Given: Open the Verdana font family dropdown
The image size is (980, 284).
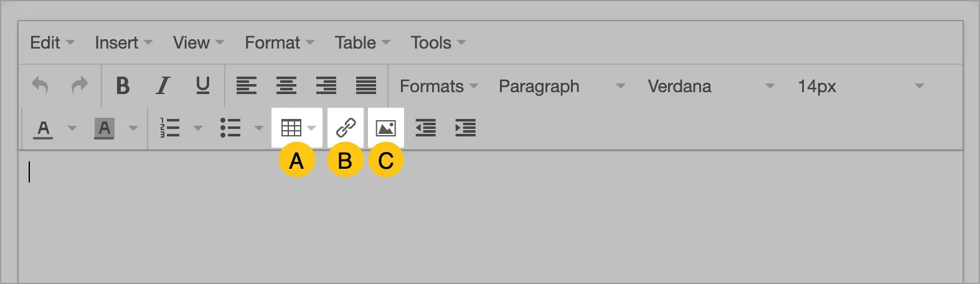Looking at the screenshot, I should [x=711, y=86].
